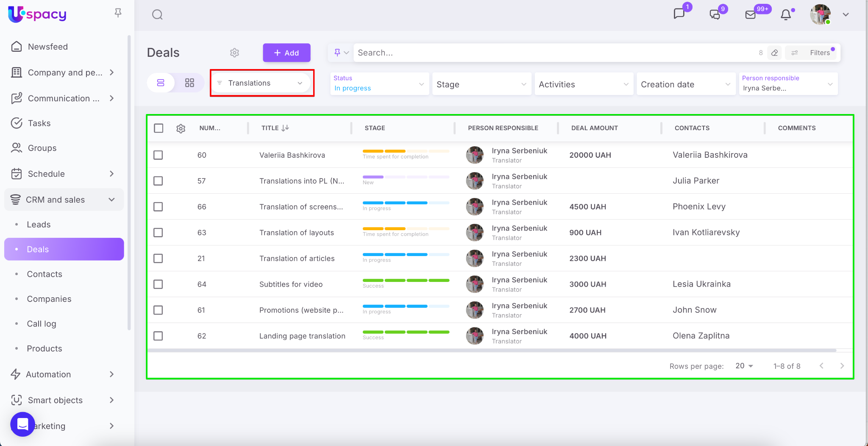Switch to the kanban grid view
Screen dimensions: 868x446
pyautogui.click(x=189, y=83)
